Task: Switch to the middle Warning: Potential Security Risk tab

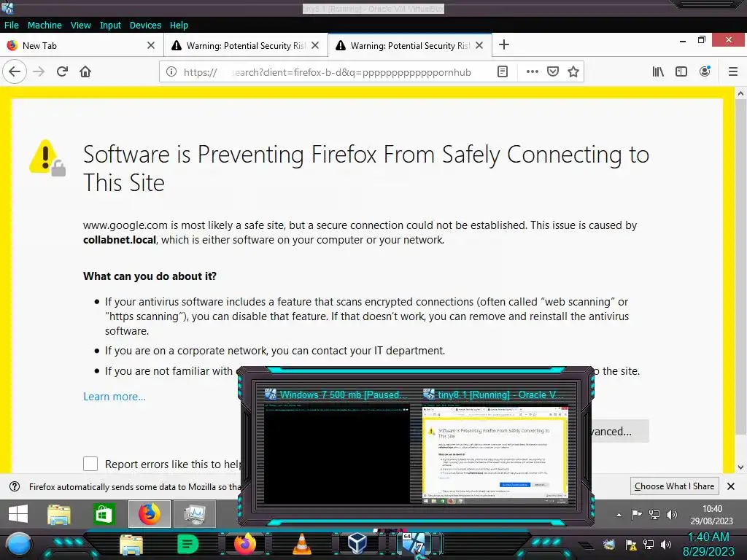Action: pyautogui.click(x=246, y=45)
